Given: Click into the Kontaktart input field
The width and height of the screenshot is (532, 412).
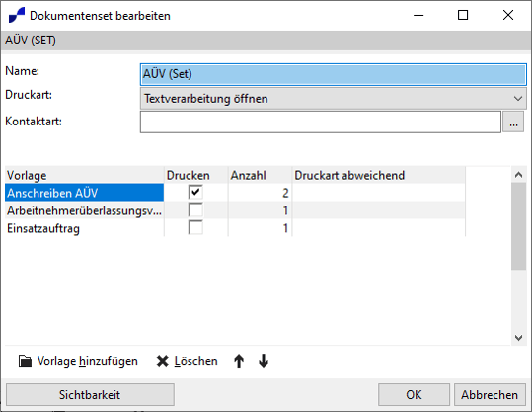Looking at the screenshot, I should point(321,123).
